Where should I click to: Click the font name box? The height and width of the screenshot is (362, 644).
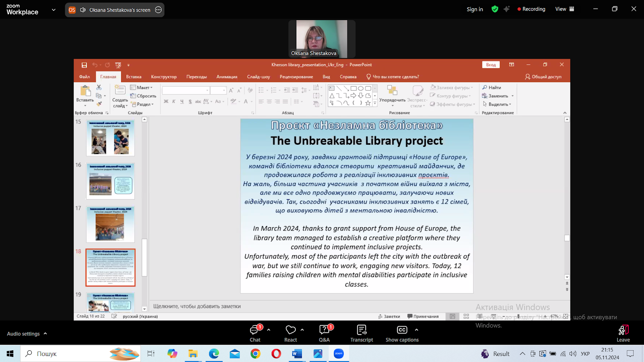pos(186,90)
